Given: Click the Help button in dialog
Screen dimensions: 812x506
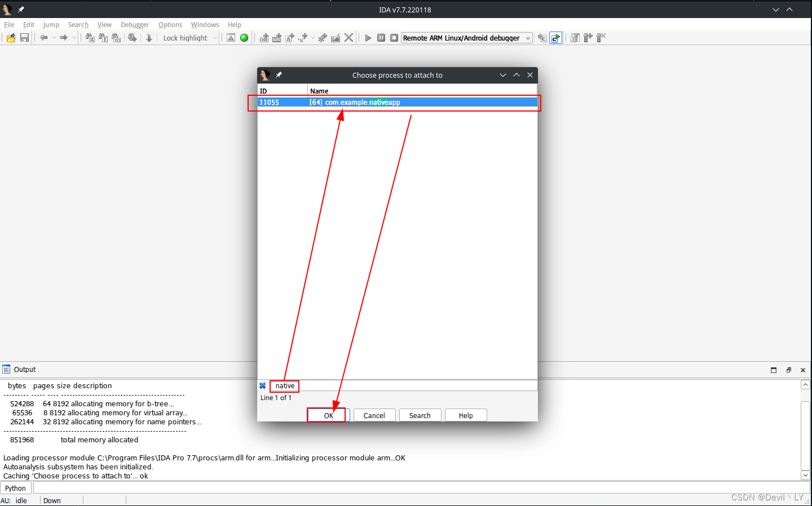Looking at the screenshot, I should coord(466,415).
